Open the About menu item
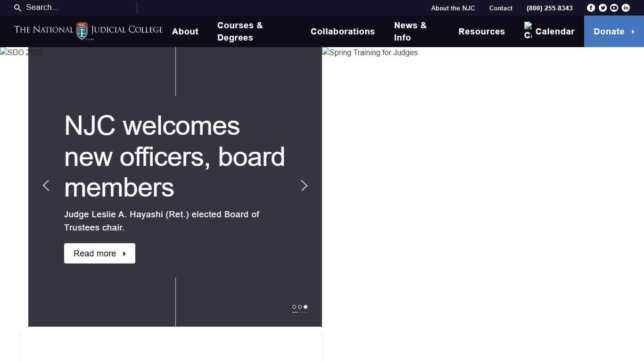 point(185,32)
